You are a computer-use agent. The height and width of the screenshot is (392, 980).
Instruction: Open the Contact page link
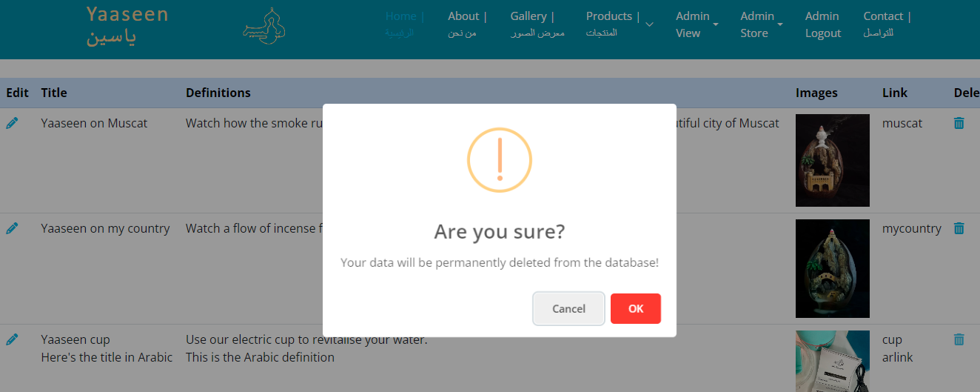pyautogui.click(x=886, y=24)
